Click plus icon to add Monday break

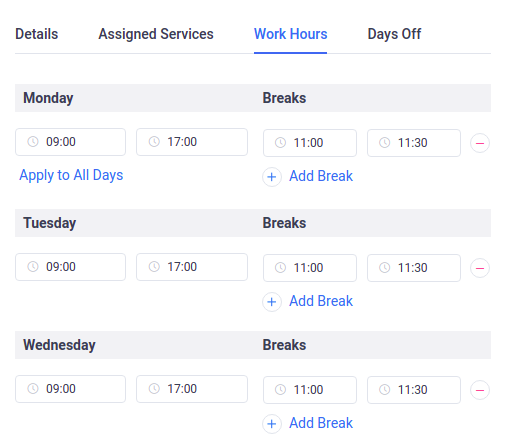pyautogui.click(x=272, y=177)
